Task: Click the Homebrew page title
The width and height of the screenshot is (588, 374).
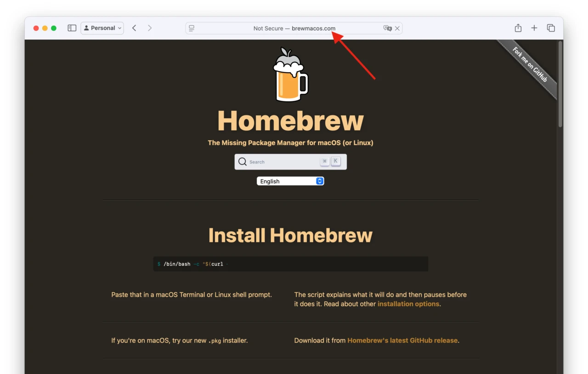Action: tap(290, 121)
